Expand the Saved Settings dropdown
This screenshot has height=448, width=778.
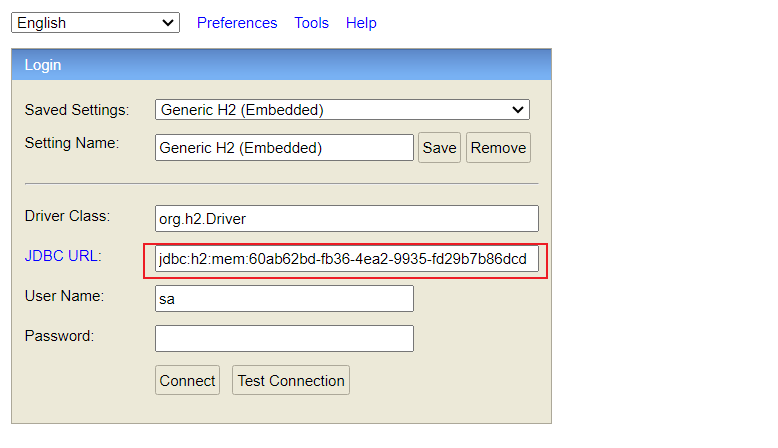(342, 110)
